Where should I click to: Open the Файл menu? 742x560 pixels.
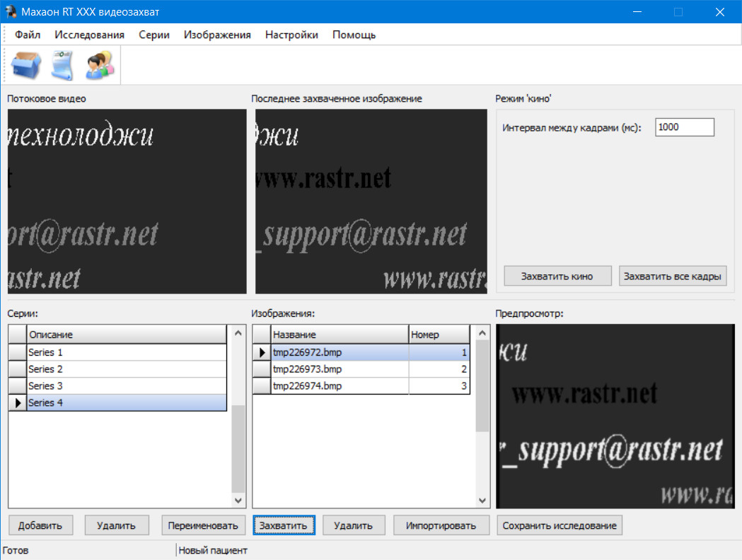coord(28,35)
